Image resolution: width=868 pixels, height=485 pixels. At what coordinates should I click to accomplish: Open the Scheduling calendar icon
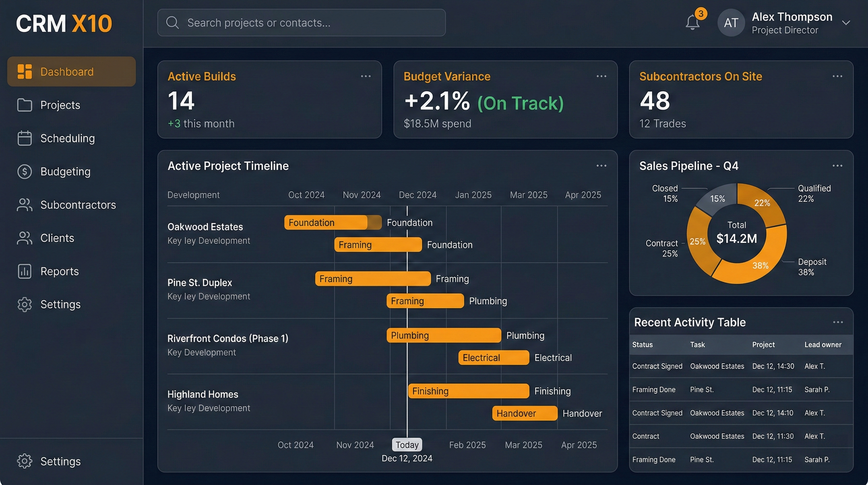click(x=24, y=138)
